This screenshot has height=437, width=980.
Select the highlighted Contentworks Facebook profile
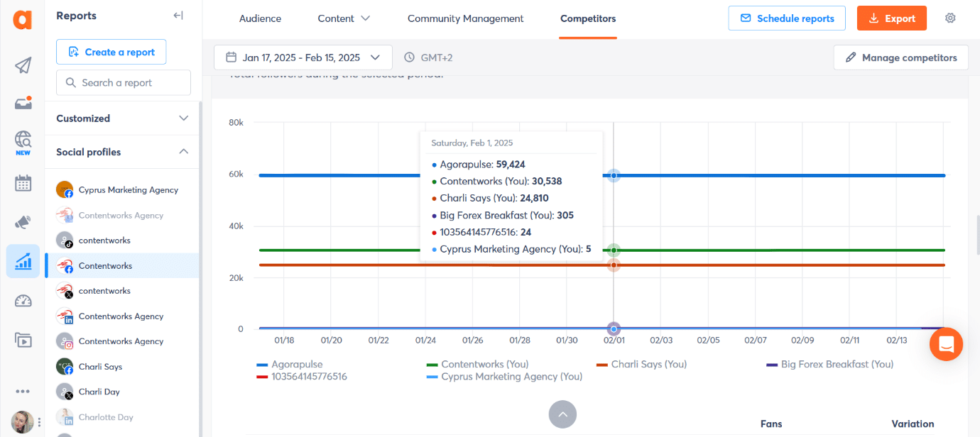click(x=122, y=266)
